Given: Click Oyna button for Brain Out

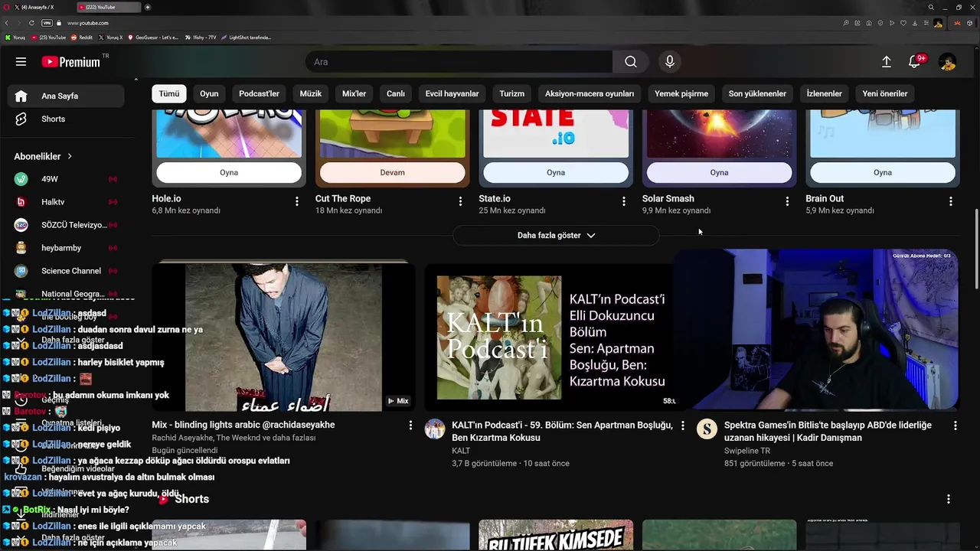Looking at the screenshot, I should coord(883,173).
